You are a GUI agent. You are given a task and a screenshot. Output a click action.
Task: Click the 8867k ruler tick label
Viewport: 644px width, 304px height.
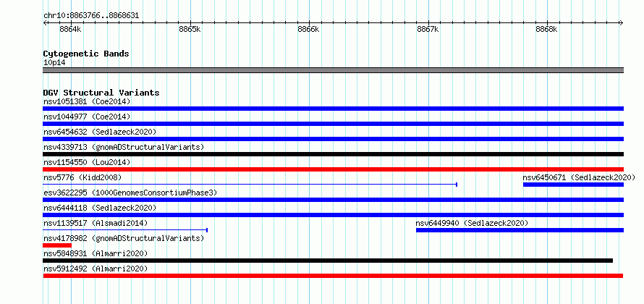pyautogui.click(x=428, y=29)
